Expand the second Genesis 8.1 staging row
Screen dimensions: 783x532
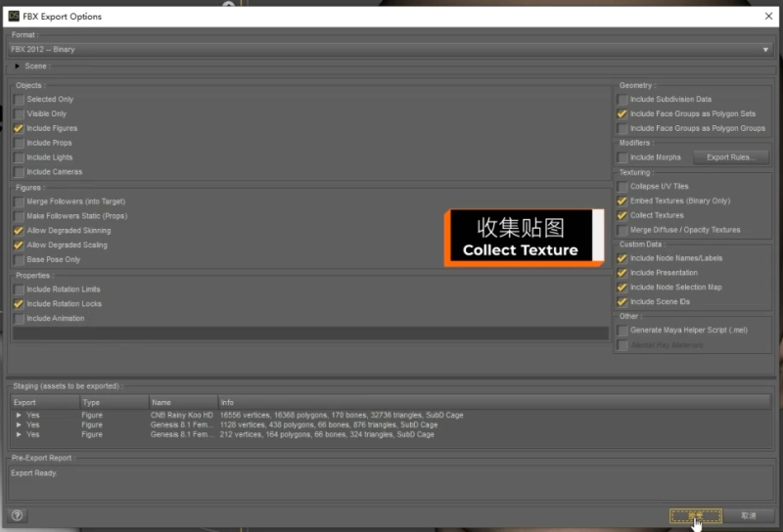coord(19,435)
